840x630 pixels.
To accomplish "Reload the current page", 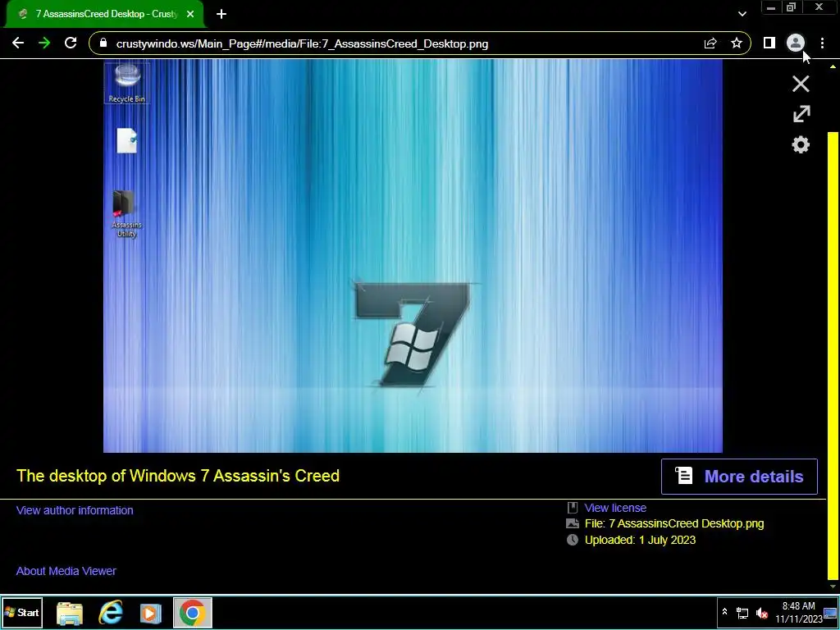I will pos(71,43).
